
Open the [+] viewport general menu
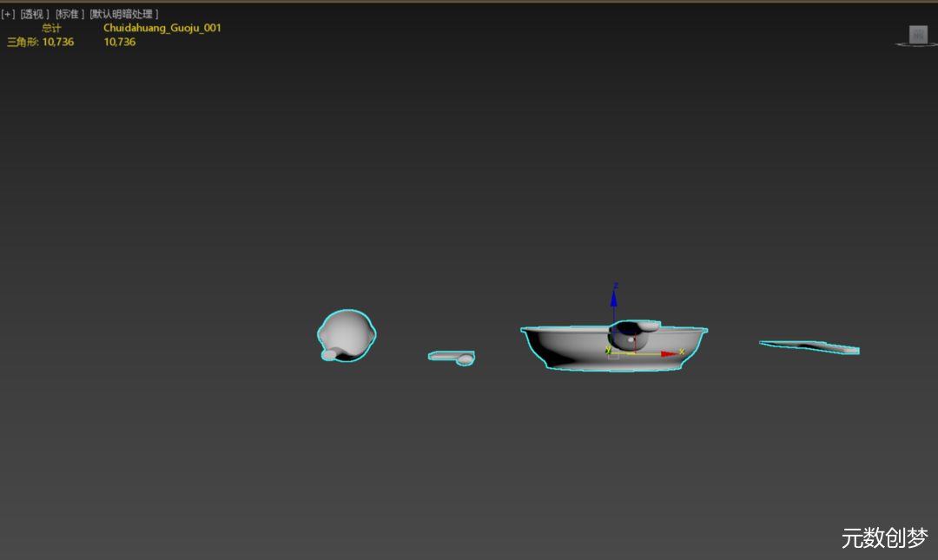click(9, 14)
